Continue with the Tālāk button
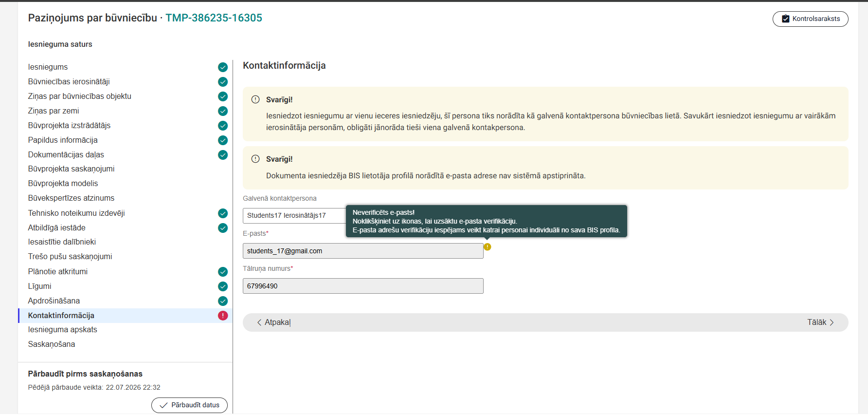Image resolution: width=868 pixels, height=416 pixels. (x=821, y=322)
